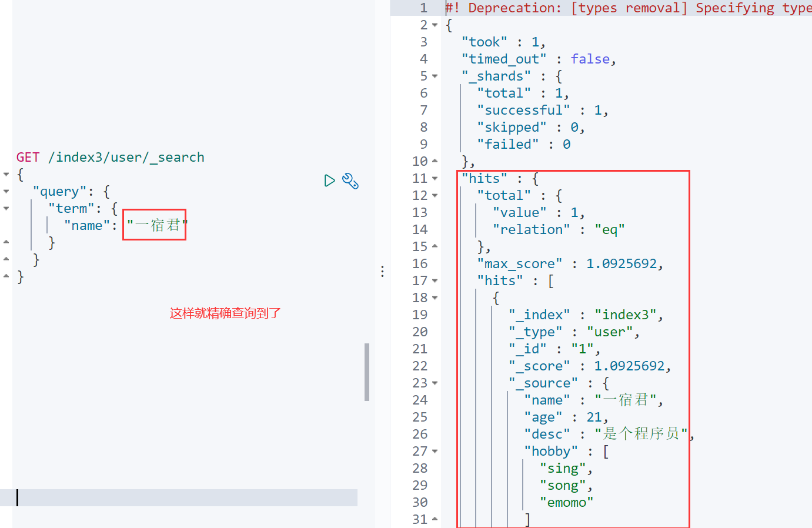Collapse the "query" block fold arrow
Screen dimensions: 812x528
pyautogui.click(x=6, y=191)
